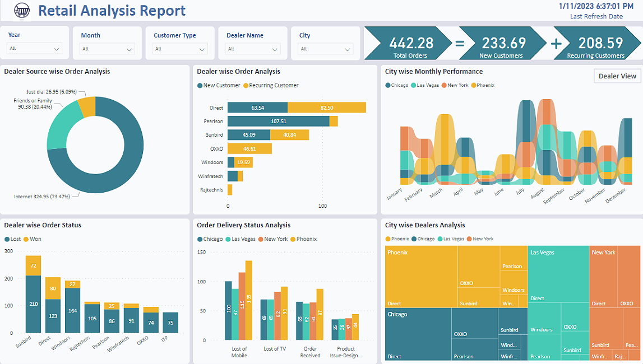This screenshot has height=364, width=643.
Task: Select the Las Vegas treemap header tile
Action: click(x=558, y=269)
